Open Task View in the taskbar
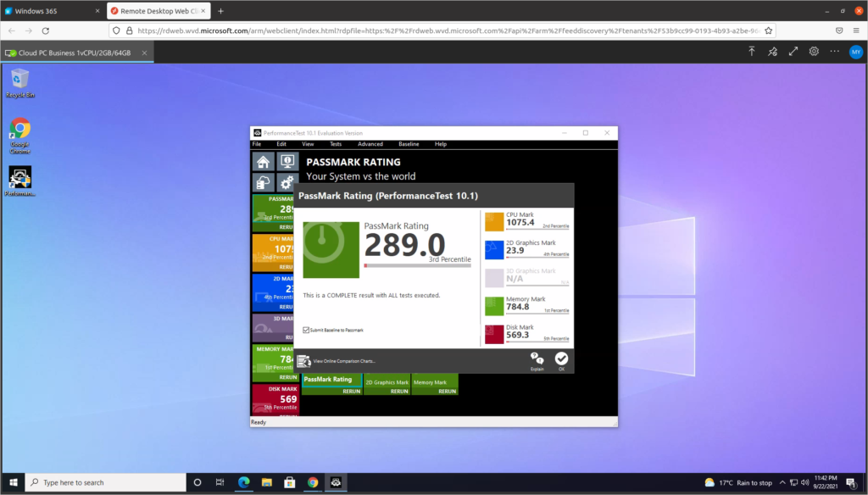The image size is (868, 495). click(x=220, y=482)
